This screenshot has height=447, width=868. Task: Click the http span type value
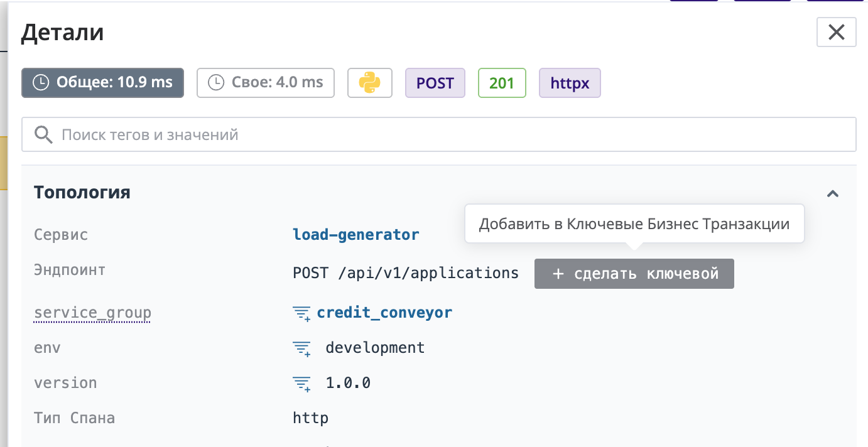310,417
